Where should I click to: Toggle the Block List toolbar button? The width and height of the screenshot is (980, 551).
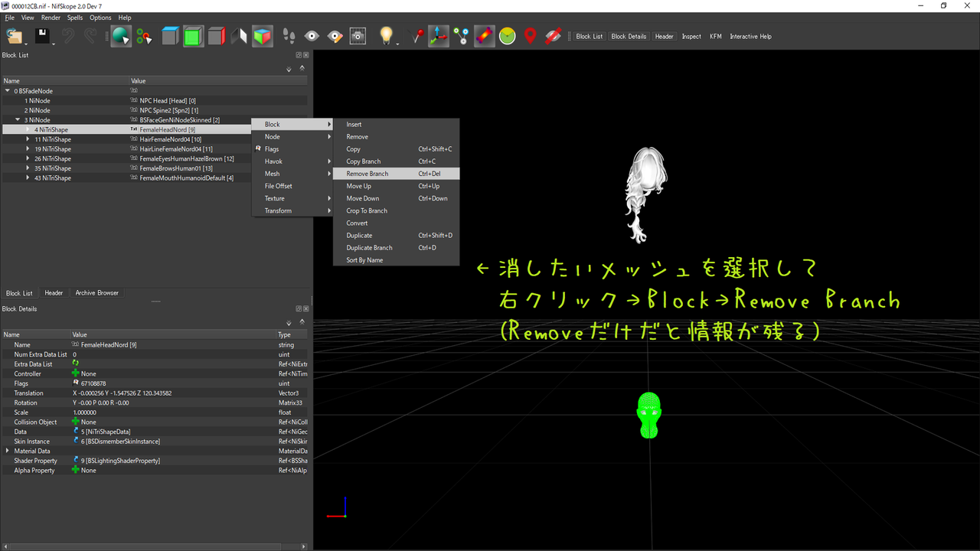click(x=590, y=37)
